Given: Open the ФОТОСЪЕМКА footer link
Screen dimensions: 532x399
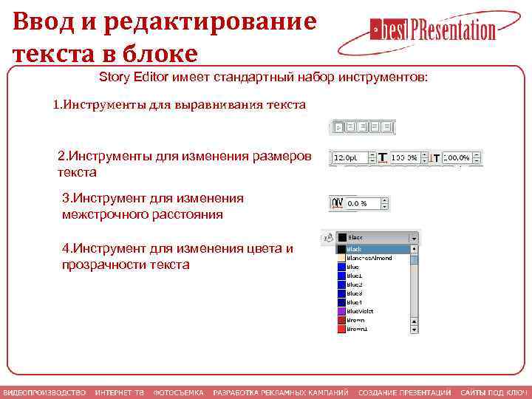Looking at the screenshot, I should pos(179,392).
